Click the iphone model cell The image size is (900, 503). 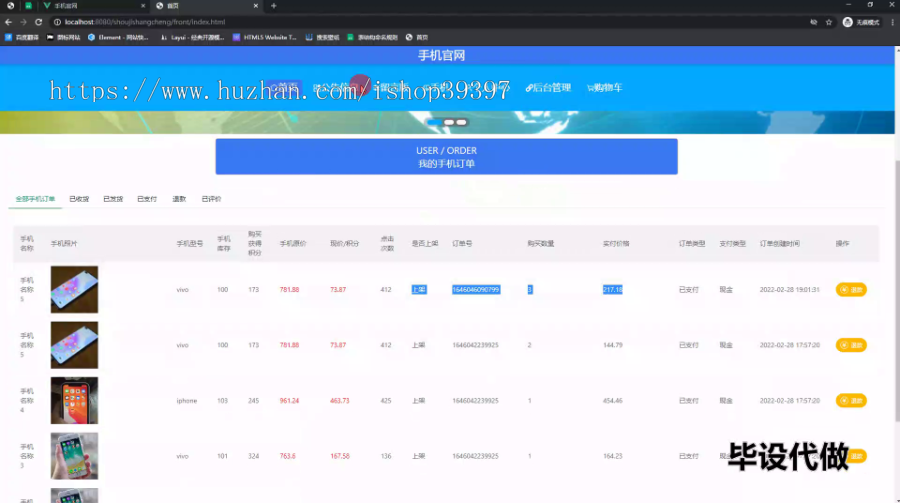click(x=187, y=401)
